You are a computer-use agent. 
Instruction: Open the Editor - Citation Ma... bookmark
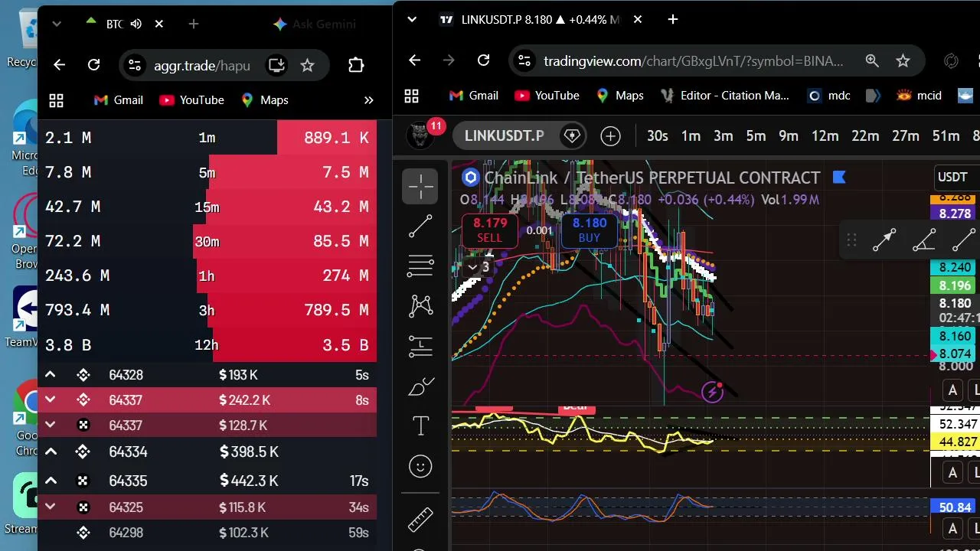(x=724, y=96)
